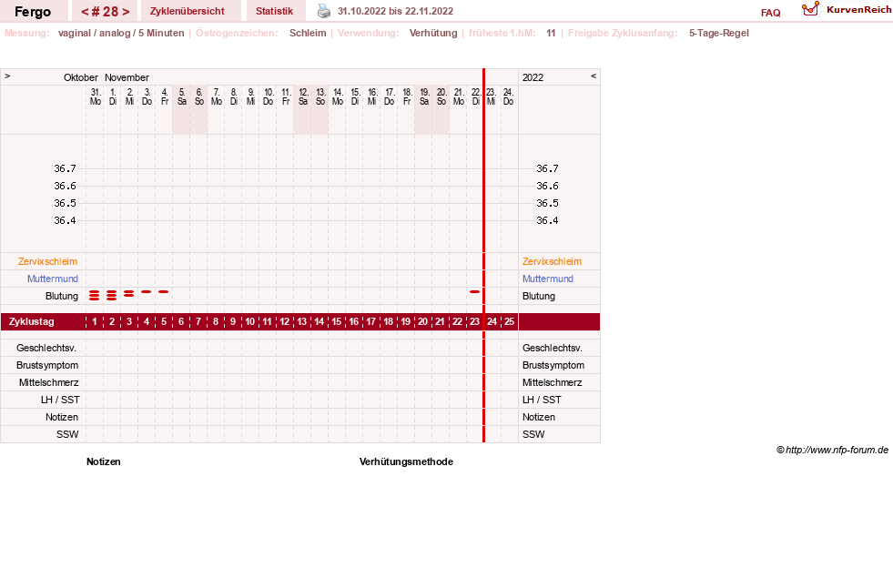Click the printer icon
The image size is (893, 588).
tap(323, 11)
